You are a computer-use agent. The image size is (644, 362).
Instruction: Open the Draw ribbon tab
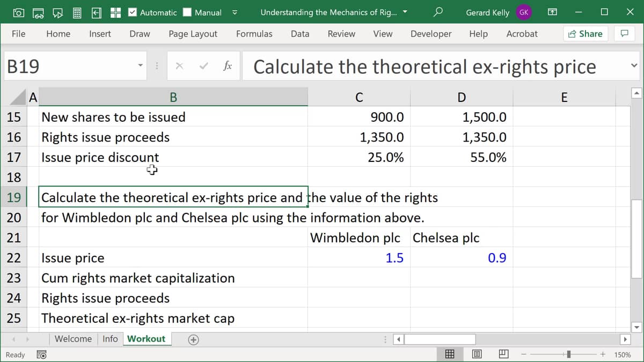(140, 33)
